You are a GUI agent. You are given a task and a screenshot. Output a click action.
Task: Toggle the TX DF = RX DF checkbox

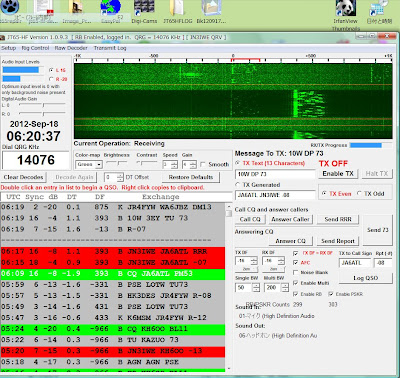[295, 253]
